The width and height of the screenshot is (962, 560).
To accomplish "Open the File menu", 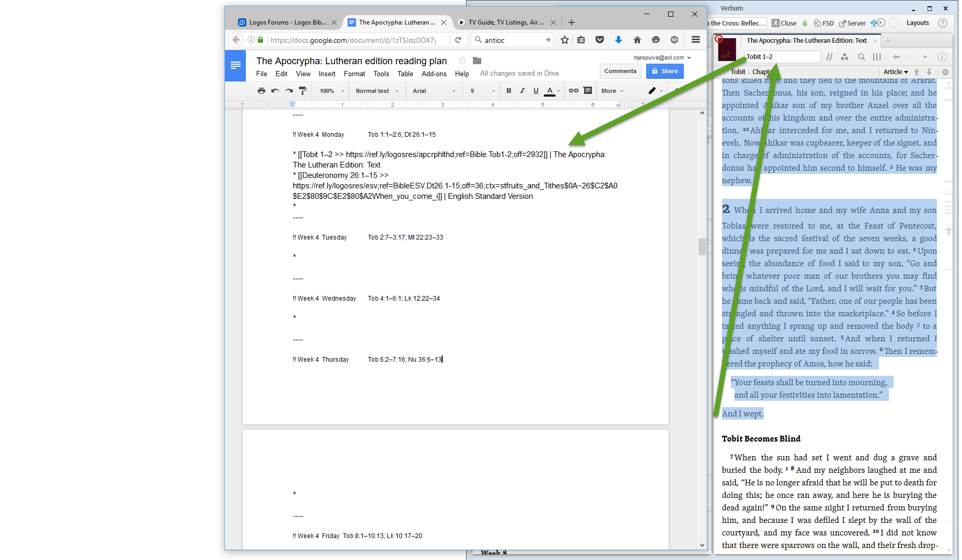I will (262, 74).
